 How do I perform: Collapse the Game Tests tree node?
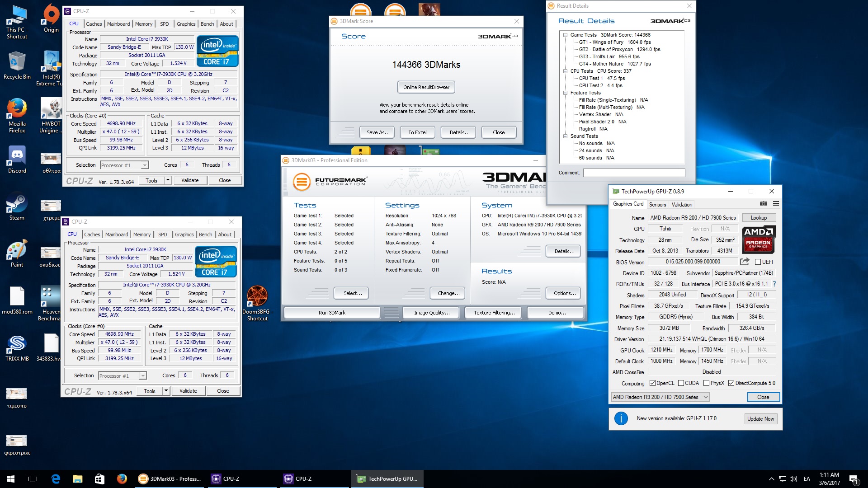tap(566, 35)
